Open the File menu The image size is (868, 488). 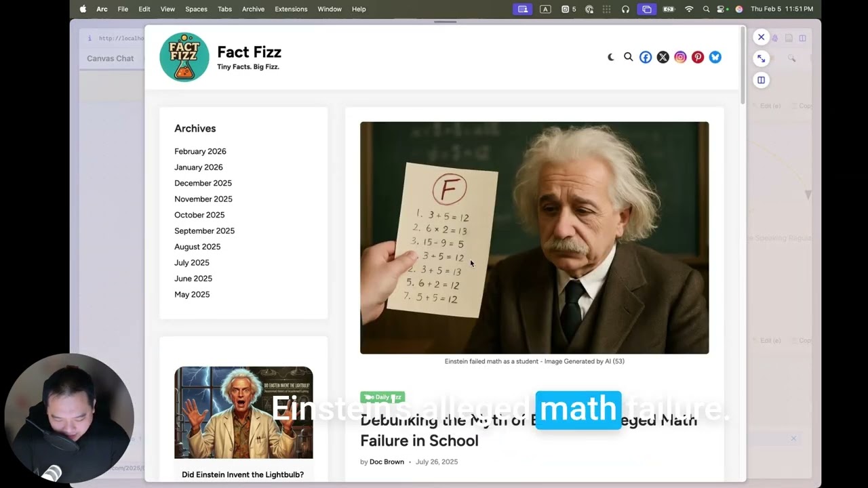(x=123, y=9)
